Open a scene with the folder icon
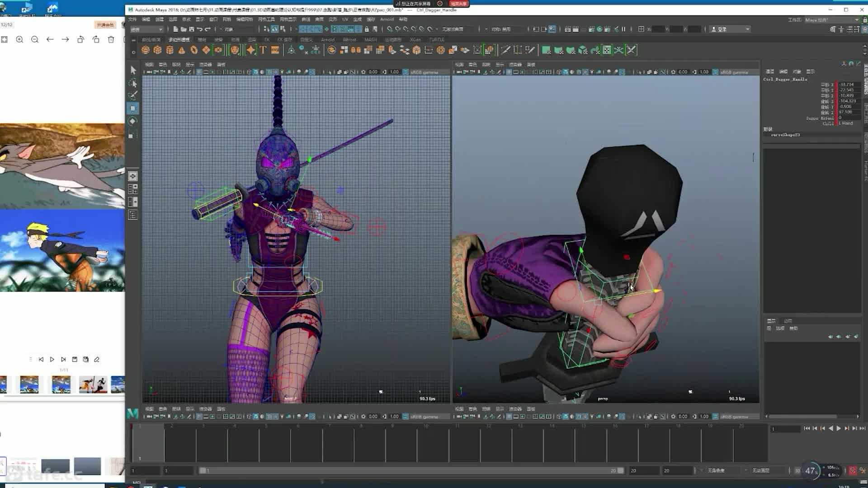This screenshot has width=868, height=488. pos(184,29)
